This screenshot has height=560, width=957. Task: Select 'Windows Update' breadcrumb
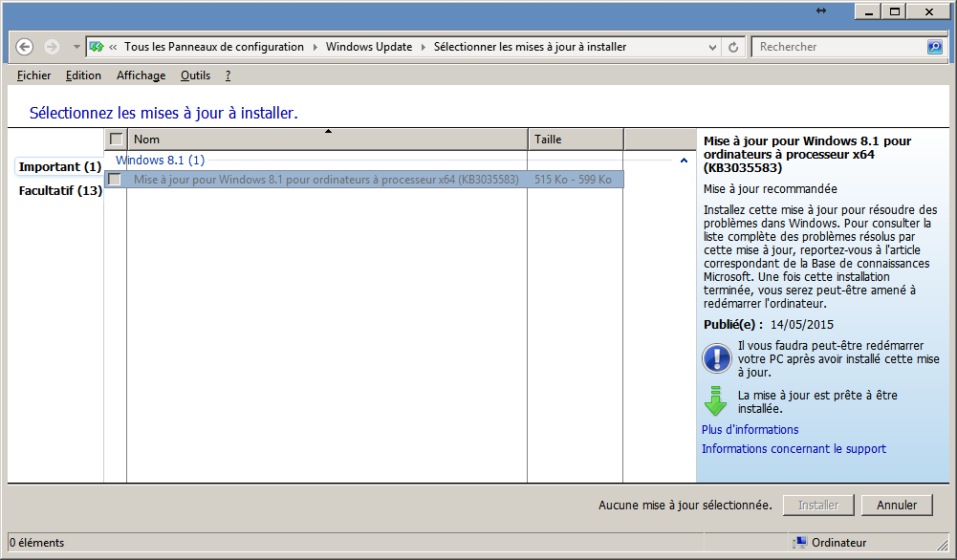tap(369, 47)
